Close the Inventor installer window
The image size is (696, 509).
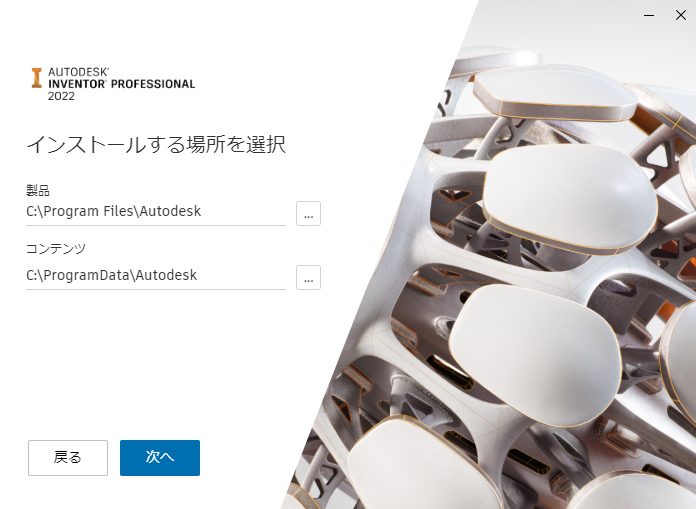pyautogui.click(x=680, y=15)
